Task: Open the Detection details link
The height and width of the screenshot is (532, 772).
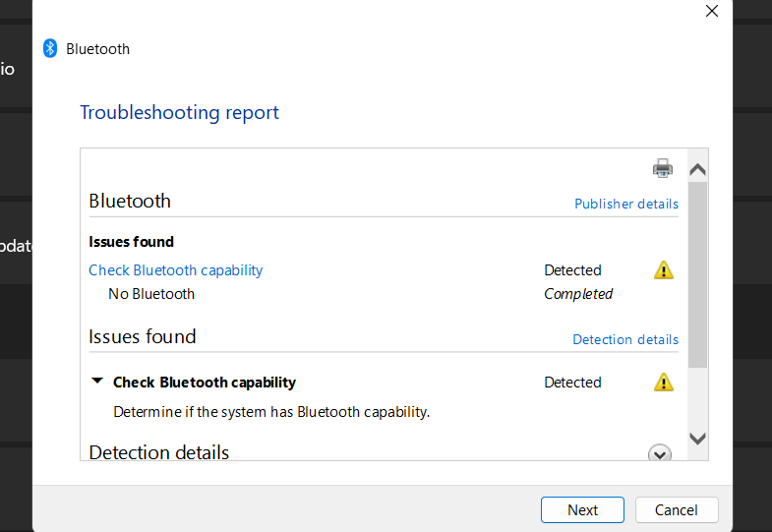Action: click(x=625, y=339)
